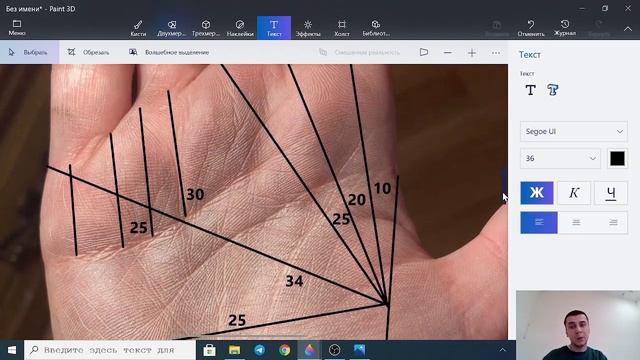Open the Menu button
The width and height of the screenshot is (640, 360).
click(x=17, y=28)
